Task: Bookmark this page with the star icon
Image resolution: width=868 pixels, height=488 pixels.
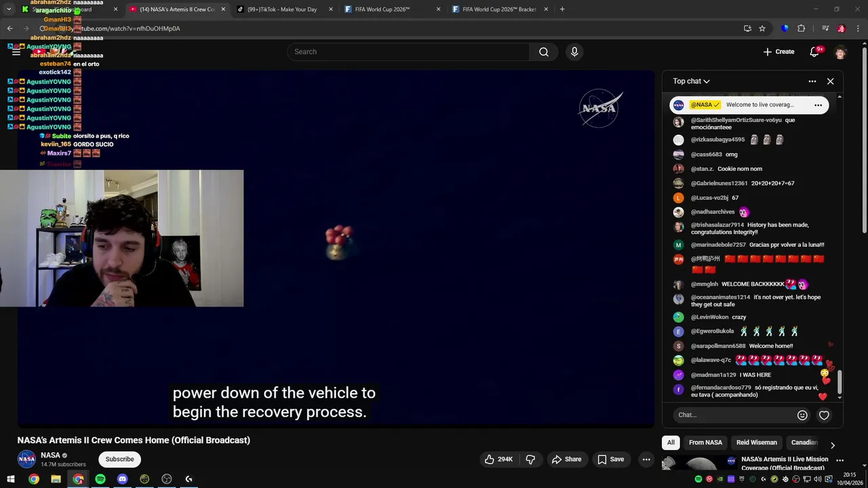Action: (x=762, y=28)
